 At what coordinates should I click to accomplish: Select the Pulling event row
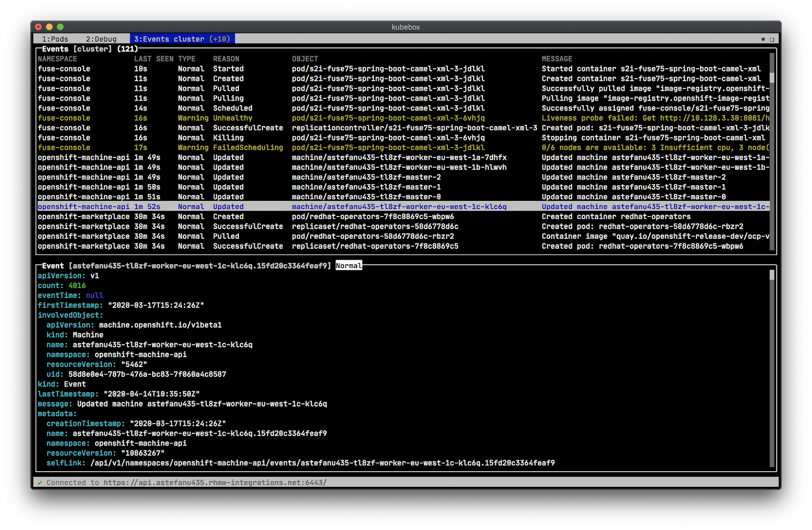[403, 98]
